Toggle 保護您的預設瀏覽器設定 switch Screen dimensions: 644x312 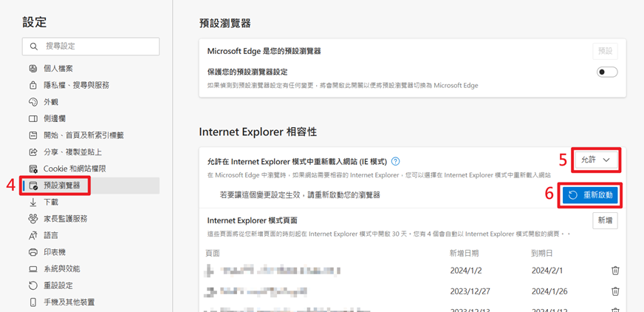coord(607,72)
